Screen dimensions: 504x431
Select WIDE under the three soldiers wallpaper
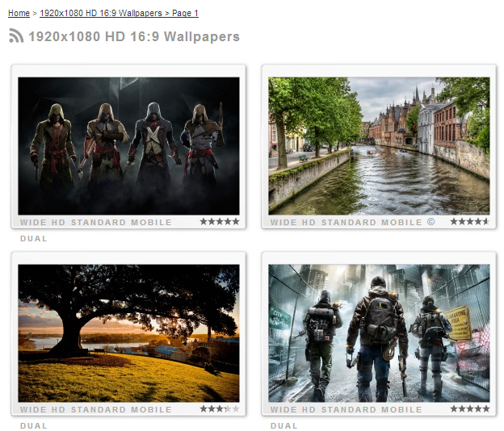tap(283, 409)
